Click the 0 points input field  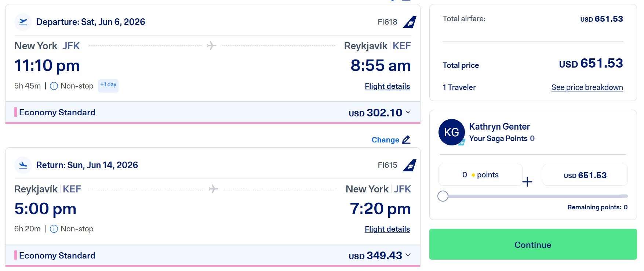click(480, 174)
